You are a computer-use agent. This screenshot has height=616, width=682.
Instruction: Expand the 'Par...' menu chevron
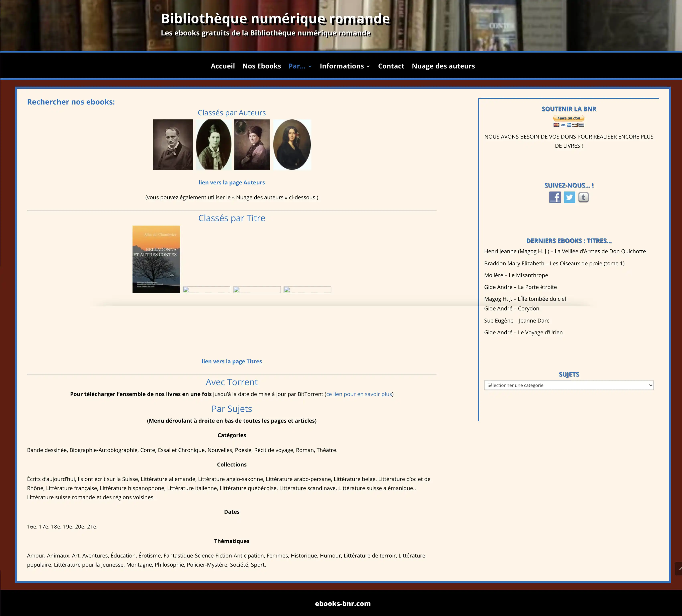click(x=310, y=66)
